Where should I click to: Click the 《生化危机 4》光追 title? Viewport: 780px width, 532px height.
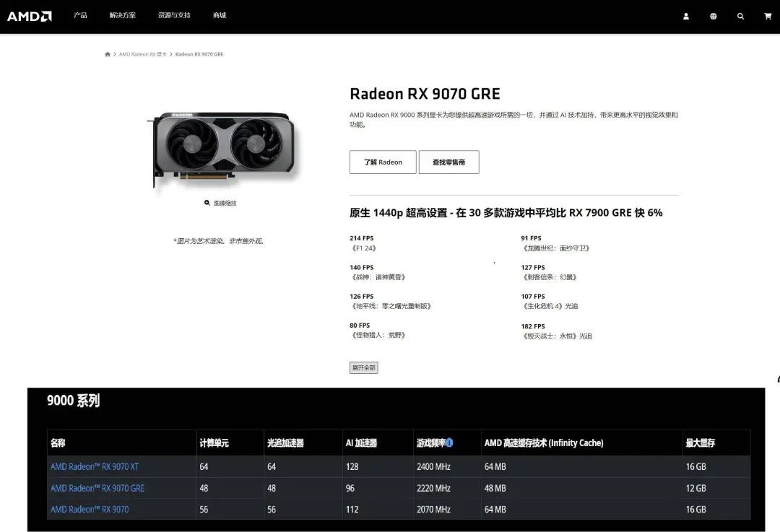coord(550,306)
